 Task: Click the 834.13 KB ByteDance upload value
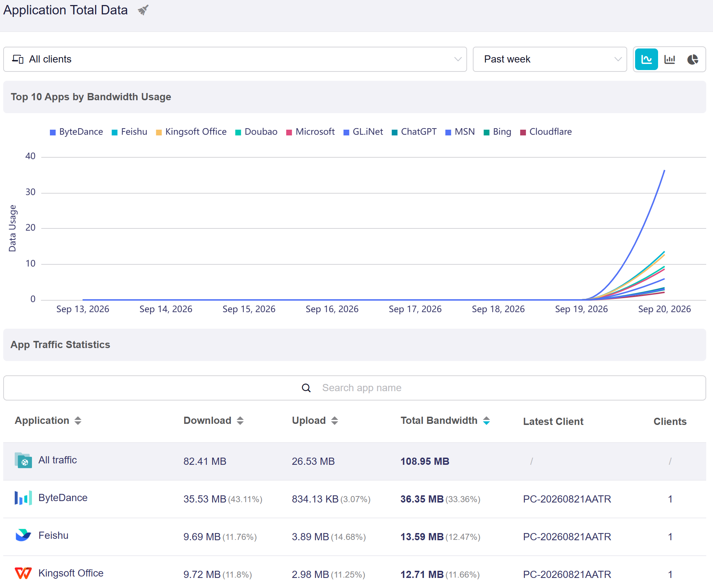tap(315, 499)
